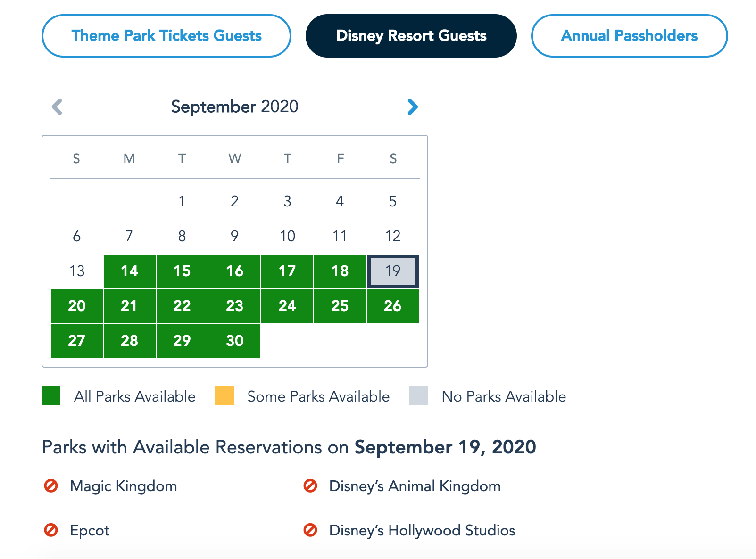756x559 pixels.
Task: Click unavailable icon beside Disney's Hollywood Studios
Action: tap(310, 530)
